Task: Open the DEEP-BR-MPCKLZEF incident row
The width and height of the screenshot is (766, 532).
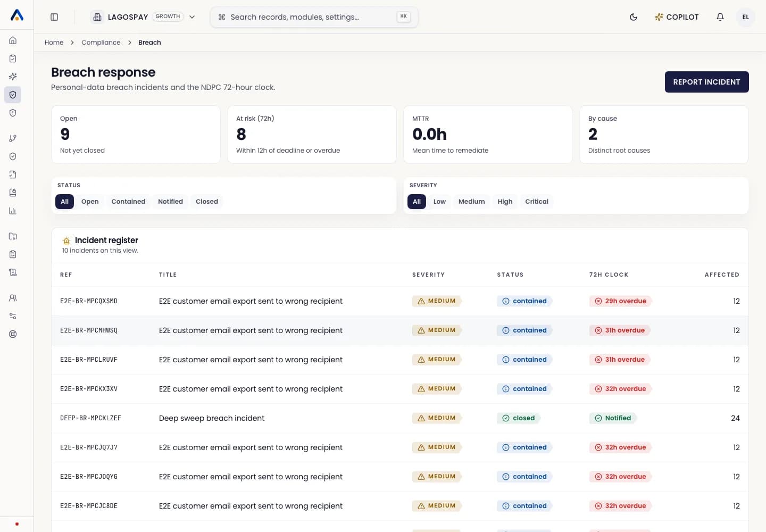Action: point(400,418)
